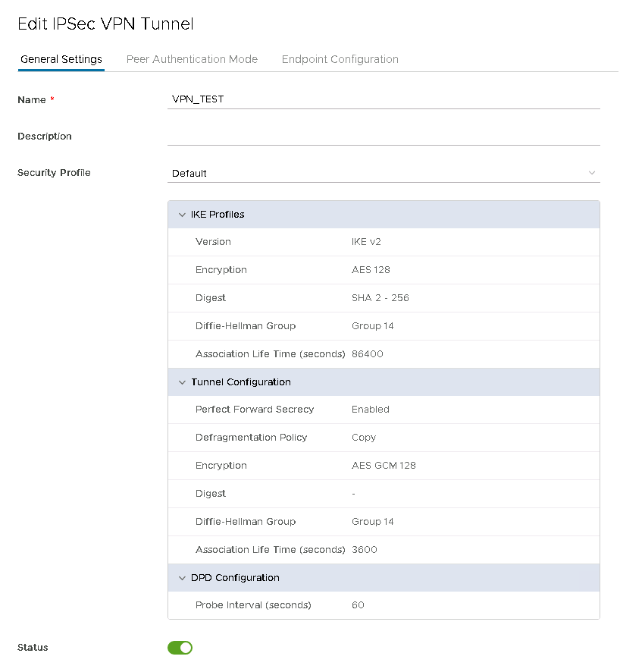The width and height of the screenshot is (620, 672).
Task: Collapse the DPD Configuration section chevron
Action: click(182, 578)
